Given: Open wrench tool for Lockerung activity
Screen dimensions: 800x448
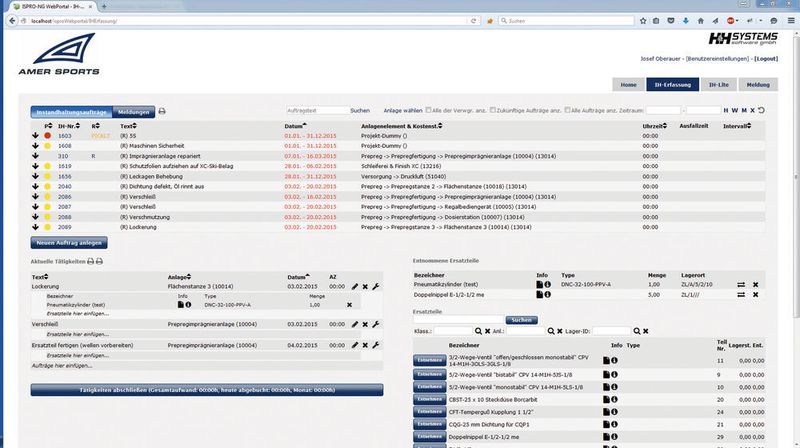Looking at the screenshot, I should pyautogui.click(x=376, y=287).
